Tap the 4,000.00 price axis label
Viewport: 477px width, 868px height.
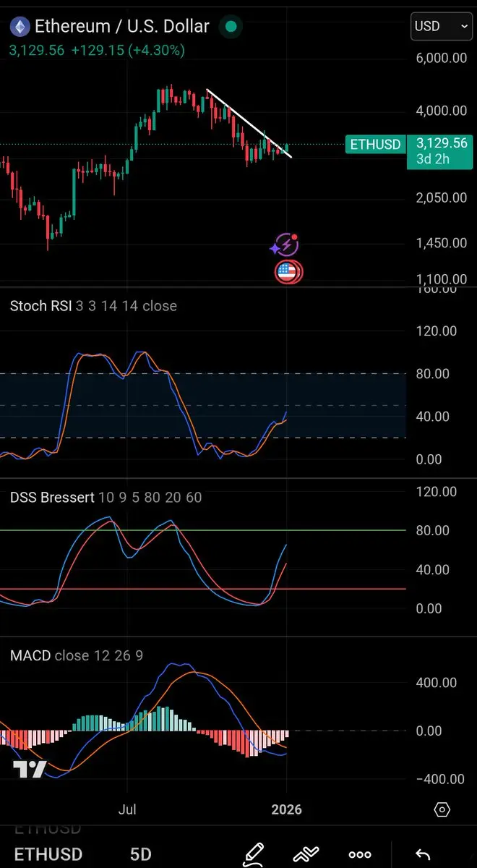pyautogui.click(x=441, y=111)
